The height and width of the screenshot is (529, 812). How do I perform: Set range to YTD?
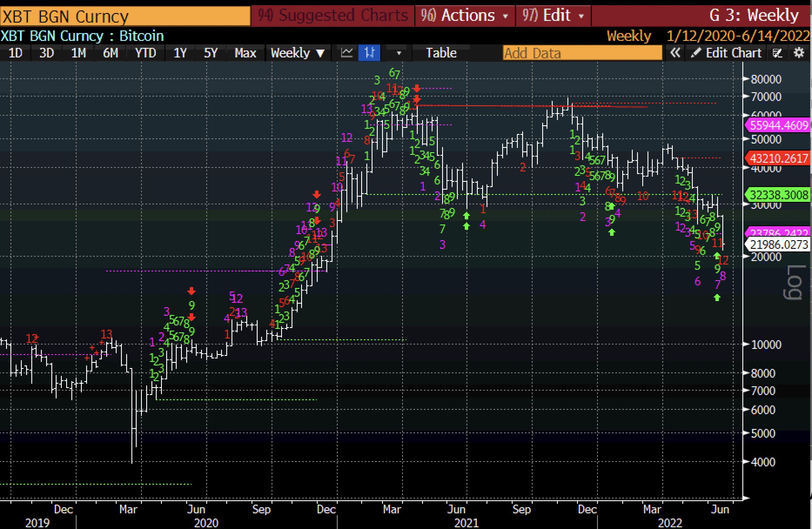coord(145,53)
